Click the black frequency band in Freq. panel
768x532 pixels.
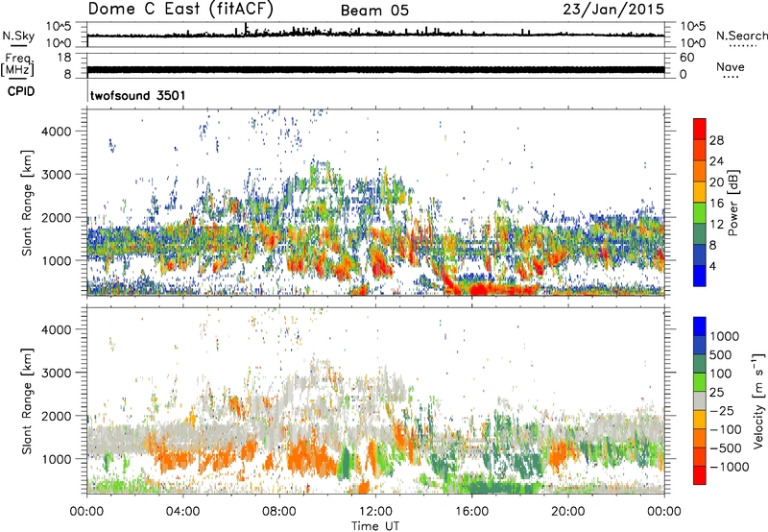pos(375,69)
